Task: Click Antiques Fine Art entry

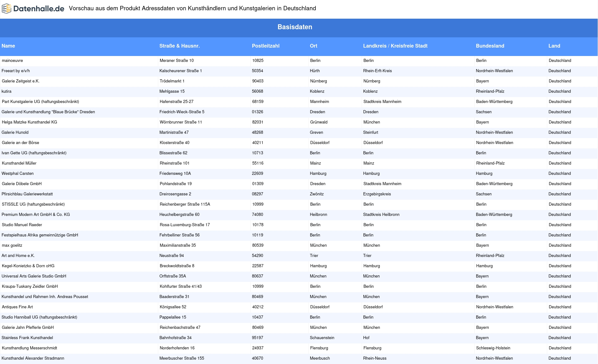Action: 17,307
